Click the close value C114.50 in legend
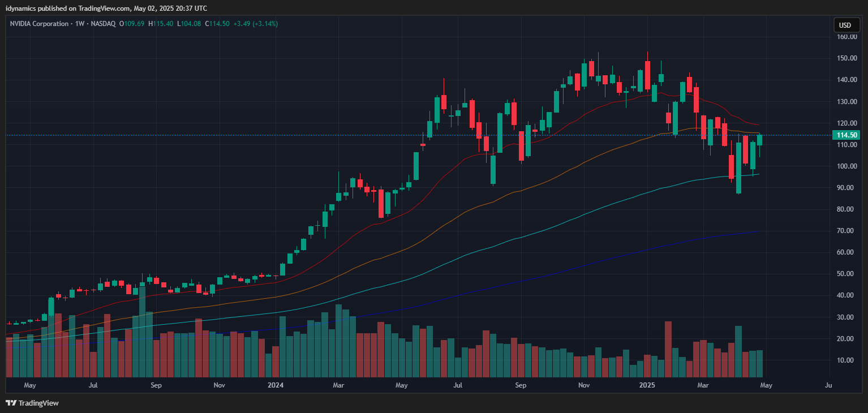 tap(217, 24)
